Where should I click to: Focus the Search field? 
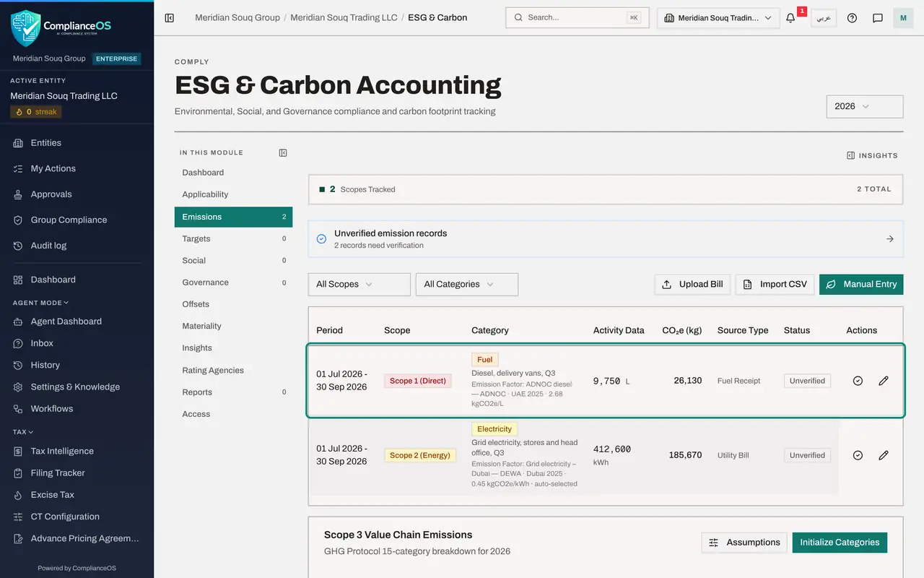pyautogui.click(x=577, y=17)
